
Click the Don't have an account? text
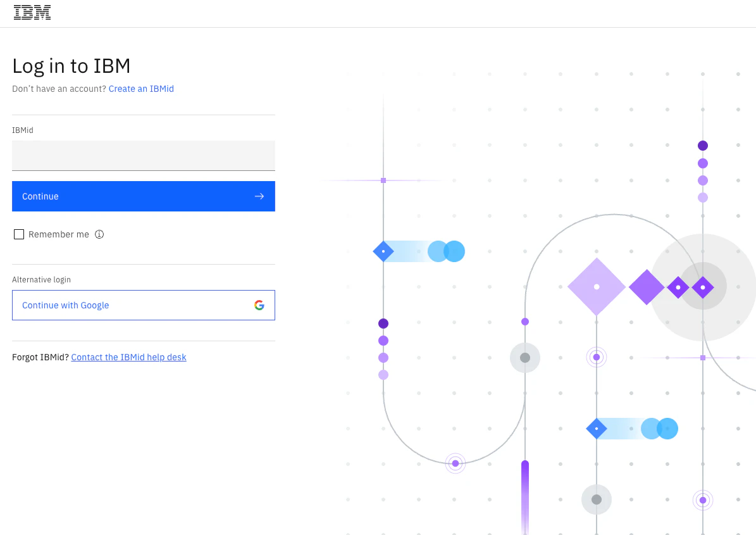click(x=59, y=89)
